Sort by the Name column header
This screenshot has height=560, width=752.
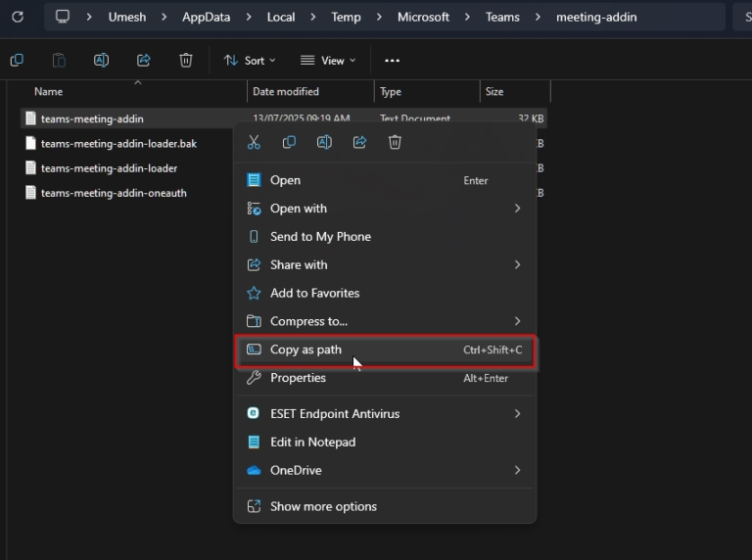click(48, 92)
